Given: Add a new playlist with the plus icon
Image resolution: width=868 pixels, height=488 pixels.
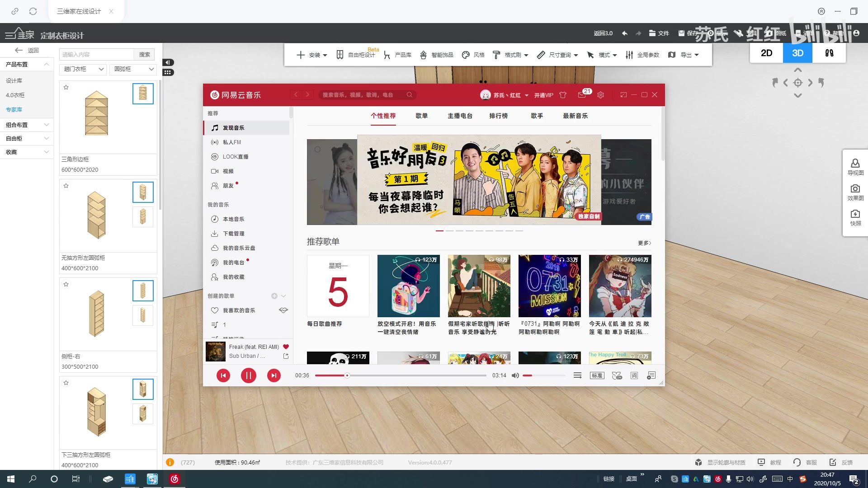Looking at the screenshot, I should click(274, 296).
